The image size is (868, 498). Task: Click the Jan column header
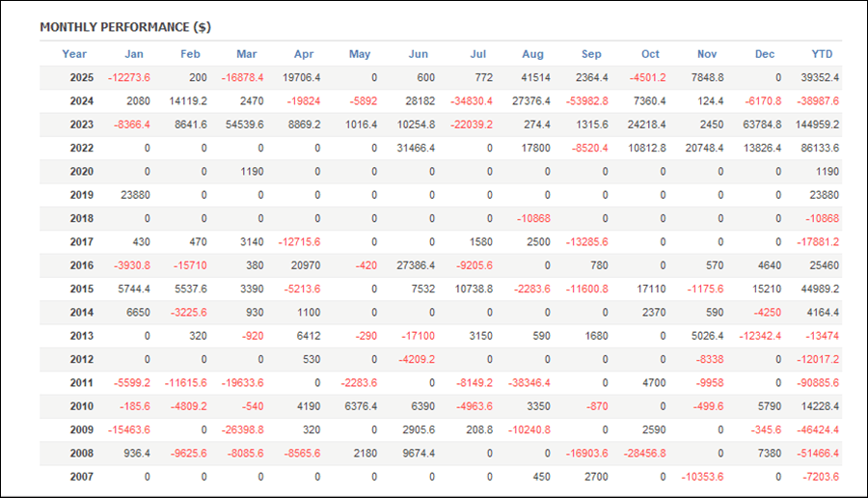[133, 54]
